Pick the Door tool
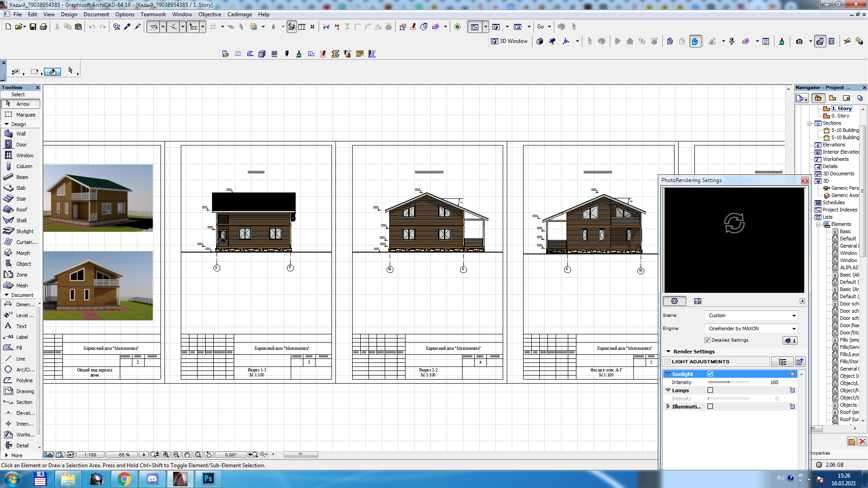The height and width of the screenshot is (488, 868). (20, 145)
